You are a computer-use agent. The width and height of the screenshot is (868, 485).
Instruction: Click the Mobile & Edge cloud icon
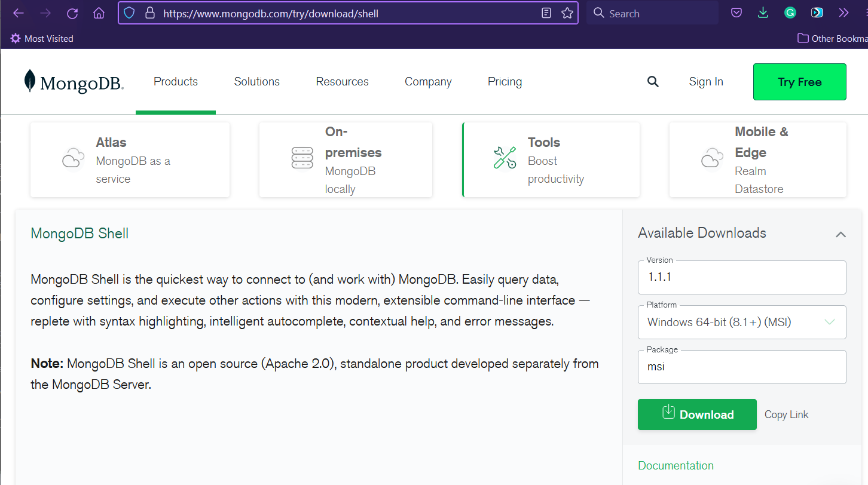[712, 158]
